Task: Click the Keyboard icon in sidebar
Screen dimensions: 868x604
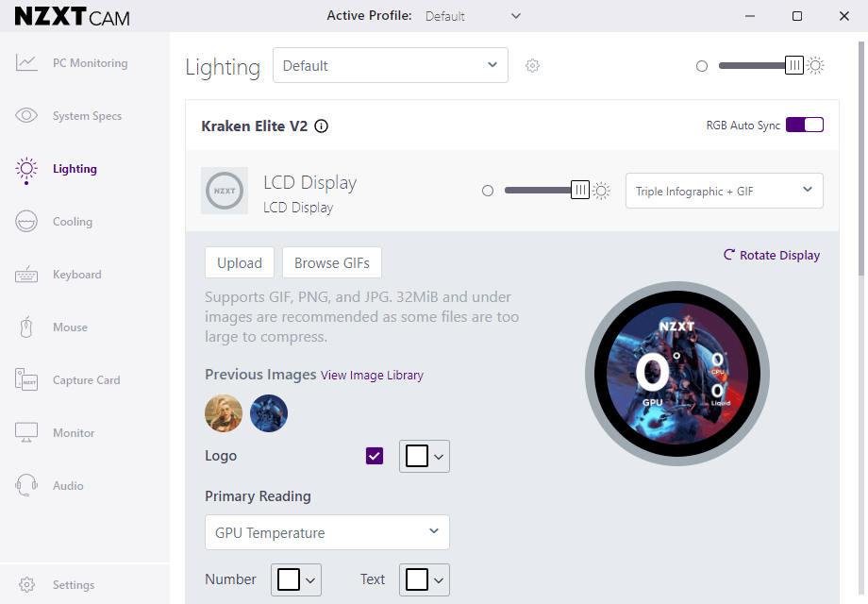Action: (x=26, y=275)
